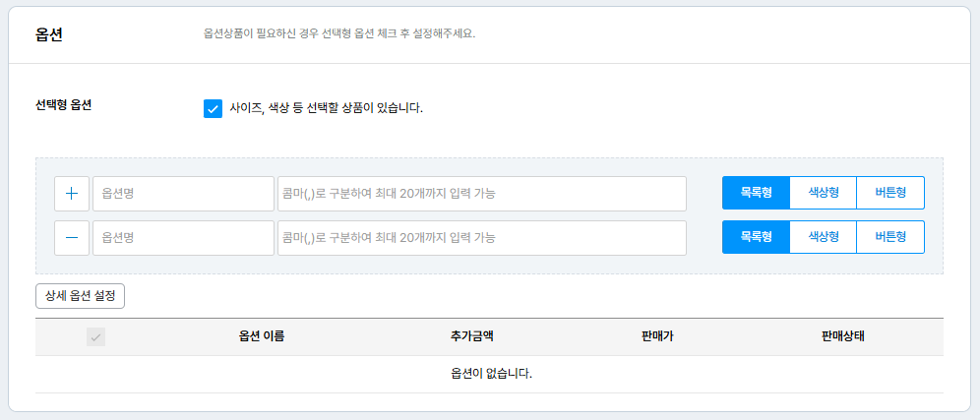Focus the 옵션명 field in the first row
This screenshot has width=980, height=420.
(x=183, y=194)
